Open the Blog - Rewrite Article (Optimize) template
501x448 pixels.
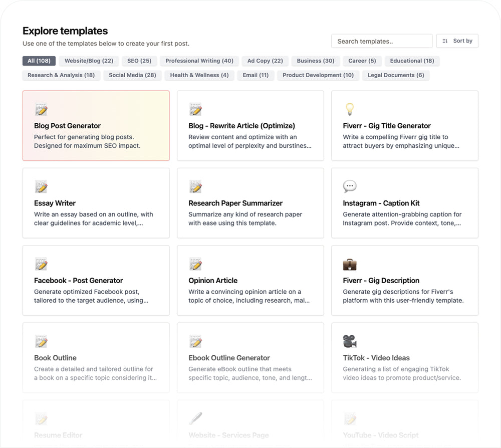pos(250,126)
